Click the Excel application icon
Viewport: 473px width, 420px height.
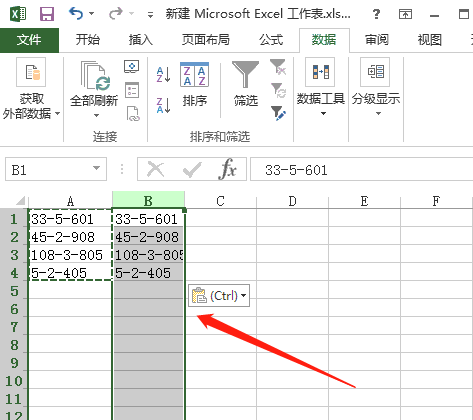pos(18,14)
